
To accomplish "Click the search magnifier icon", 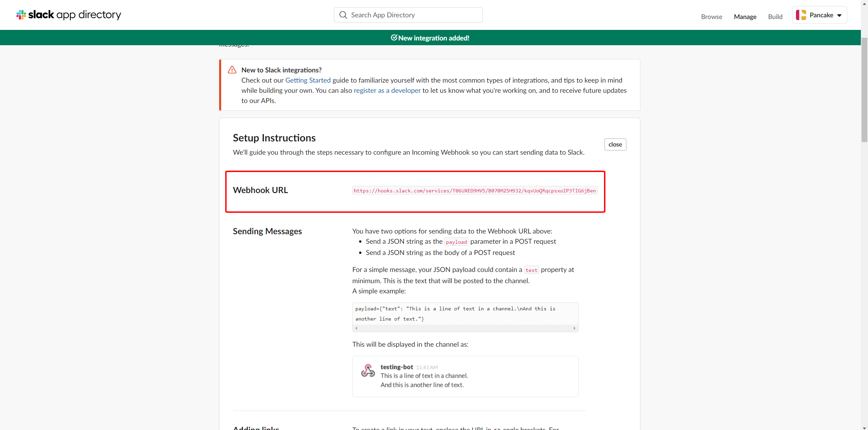I will click(x=343, y=15).
